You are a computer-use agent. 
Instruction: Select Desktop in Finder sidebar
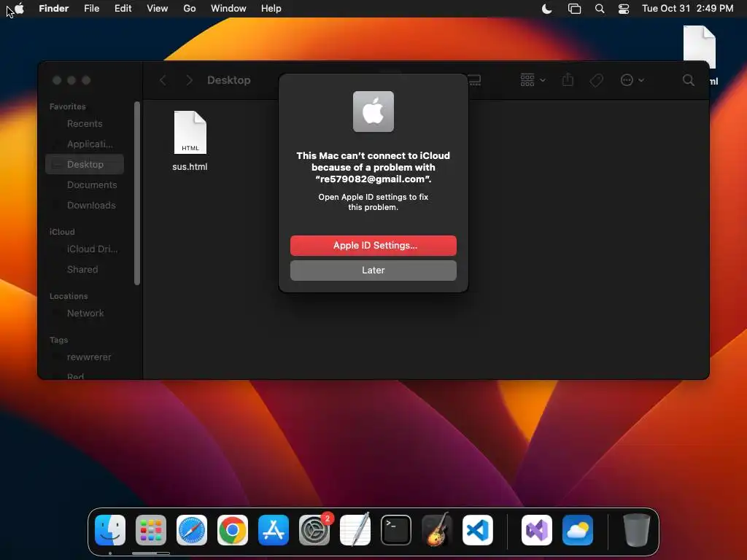[85, 164]
